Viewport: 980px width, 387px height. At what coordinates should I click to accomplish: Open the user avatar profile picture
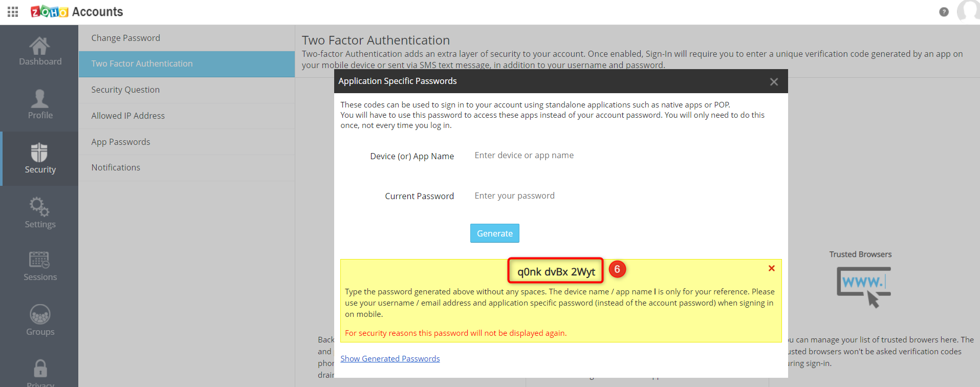click(968, 10)
